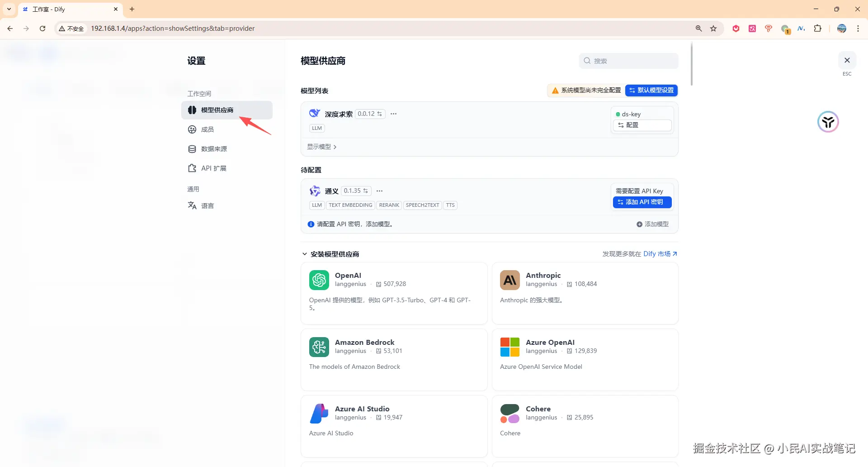Image resolution: width=868 pixels, height=467 pixels.
Task: Reload the page
Action: click(x=42, y=29)
